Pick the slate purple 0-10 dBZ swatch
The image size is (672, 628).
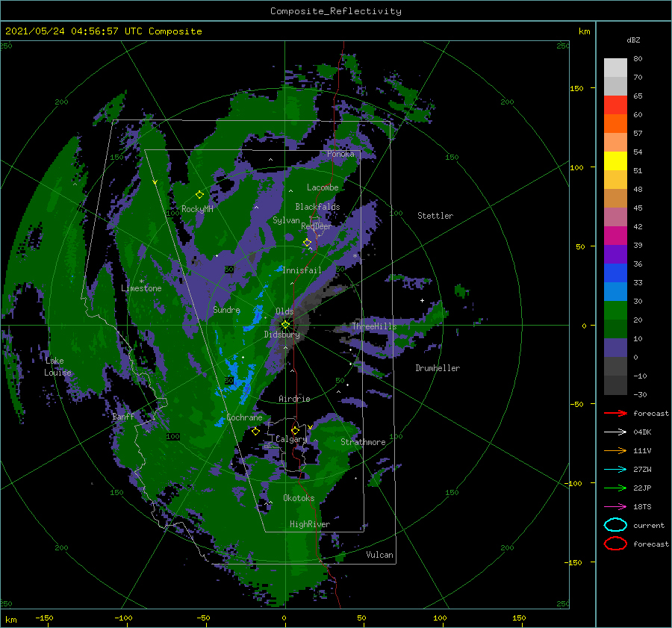click(615, 348)
